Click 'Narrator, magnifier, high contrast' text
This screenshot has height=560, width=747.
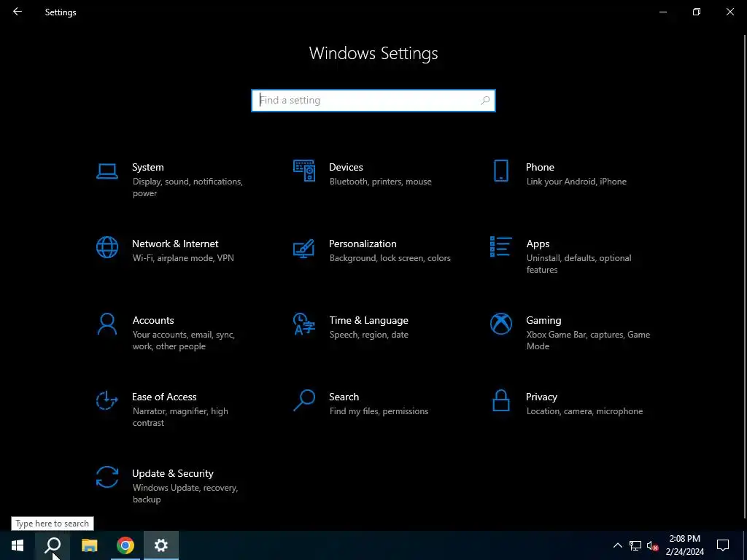point(180,417)
